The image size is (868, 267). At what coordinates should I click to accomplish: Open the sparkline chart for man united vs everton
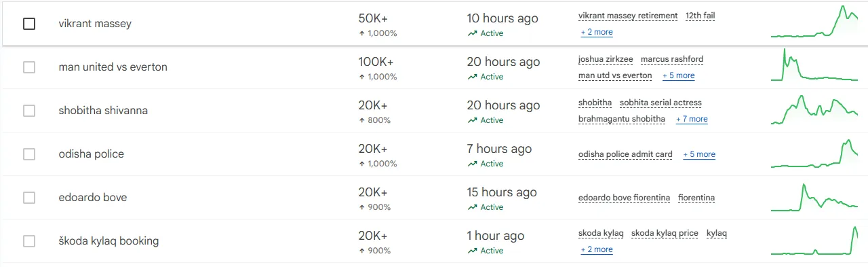tap(814, 65)
